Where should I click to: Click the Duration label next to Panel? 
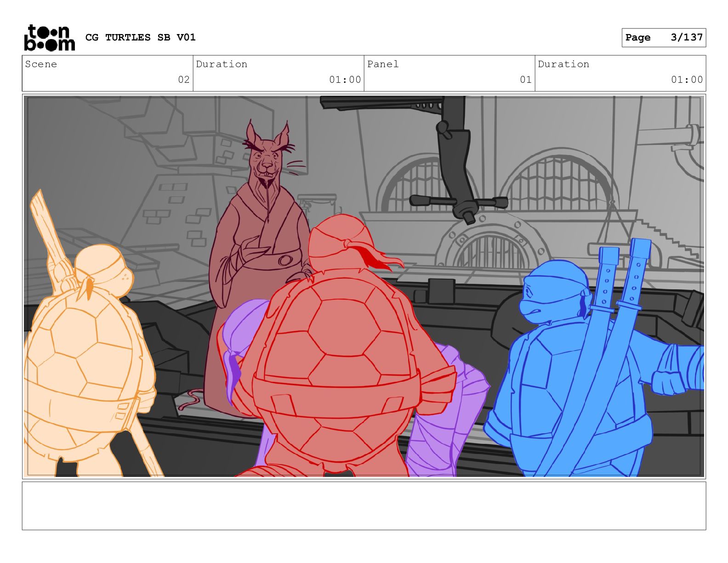(563, 64)
